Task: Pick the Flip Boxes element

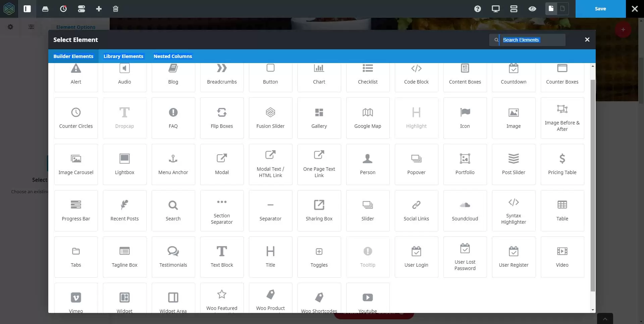Action: [x=222, y=118]
